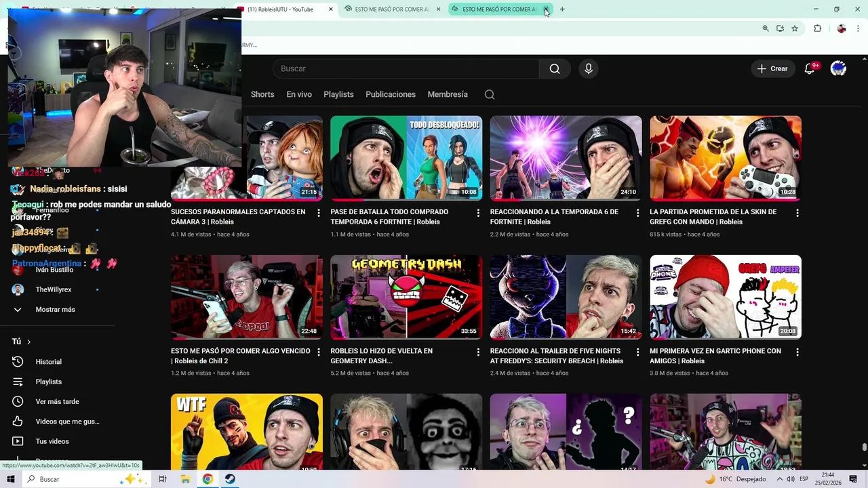Click the page vertical scrollbar thumb
868x488 pixels.
pos(864,447)
